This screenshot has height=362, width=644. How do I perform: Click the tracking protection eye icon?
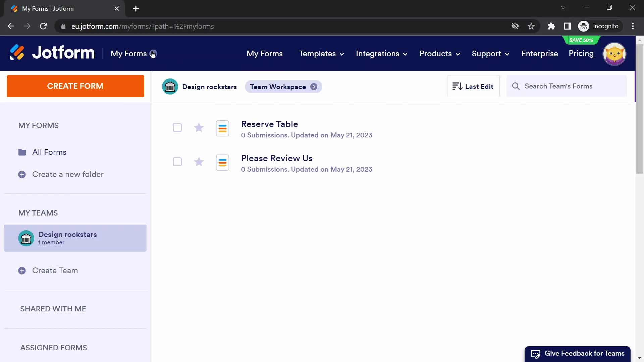pos(515,26)
